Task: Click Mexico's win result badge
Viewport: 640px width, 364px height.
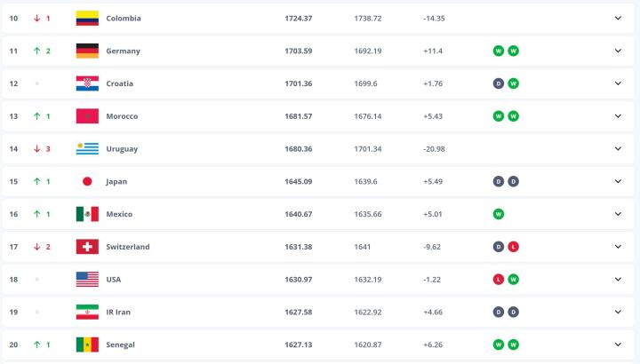Action: (499, 214)
